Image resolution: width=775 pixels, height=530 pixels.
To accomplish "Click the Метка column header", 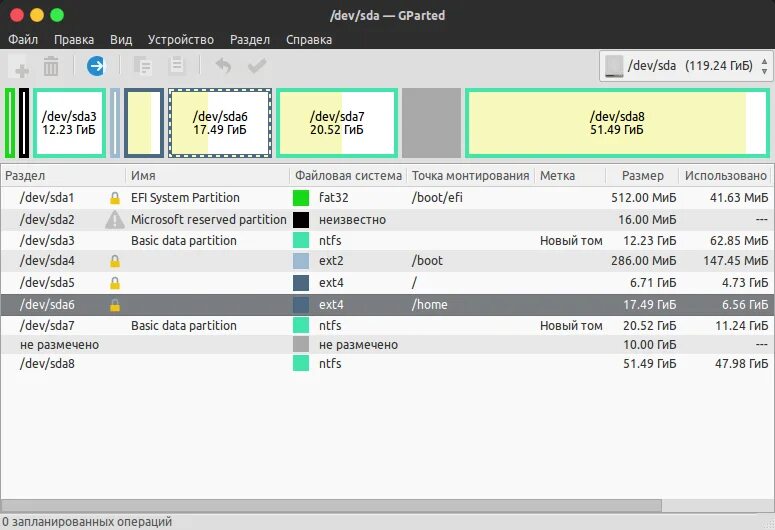I will [570, 176].
